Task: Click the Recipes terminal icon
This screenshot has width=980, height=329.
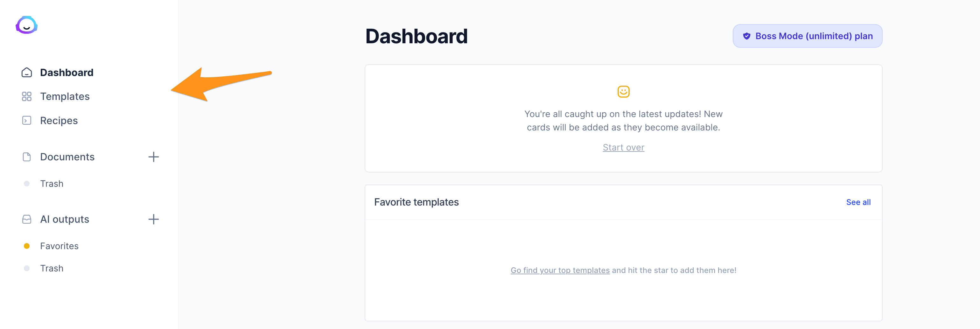Action: [27, 121]
